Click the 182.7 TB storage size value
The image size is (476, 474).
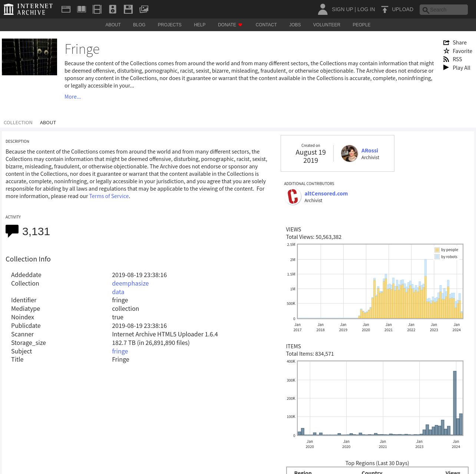pos(151,343)
